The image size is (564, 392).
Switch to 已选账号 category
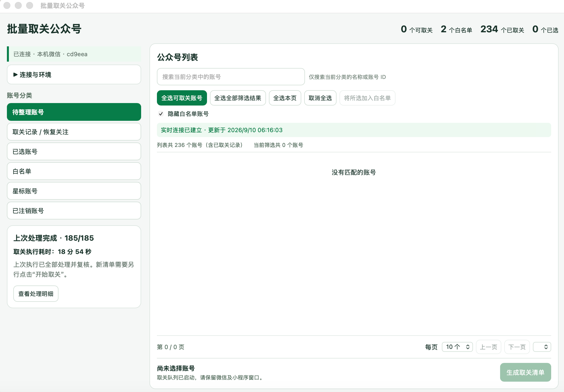click(x=74, y=151)
